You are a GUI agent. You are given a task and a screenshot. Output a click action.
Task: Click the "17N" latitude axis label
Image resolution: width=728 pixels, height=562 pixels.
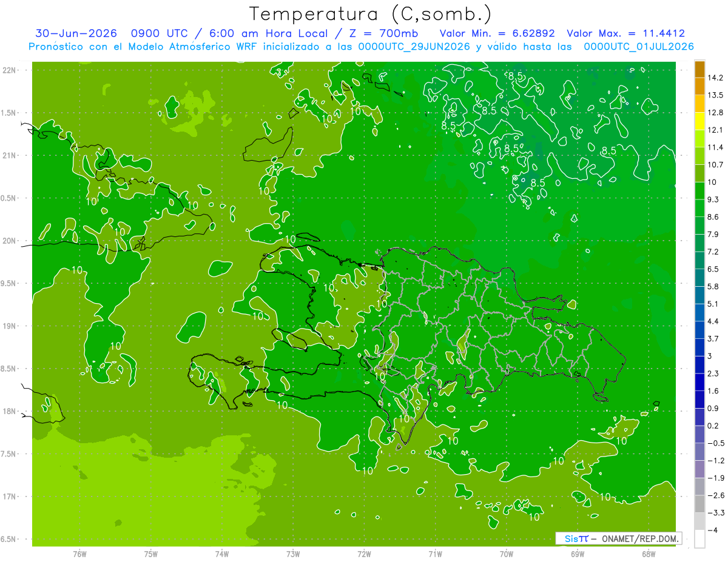pos(8,497)
